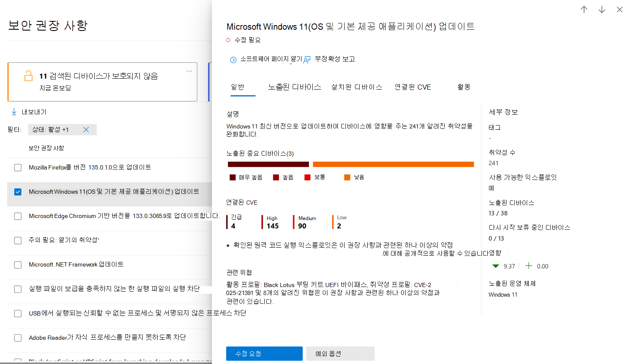This screenshot has width=628, height=364.
Task: Check the 실행 파일의 실행 차단 row
Action: pyautogui.click(x=18, y=289)
